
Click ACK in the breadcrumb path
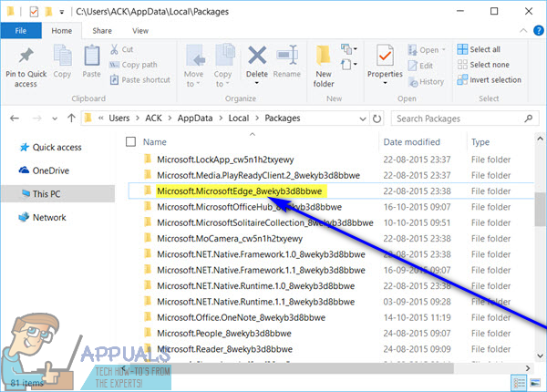point(153,119)
